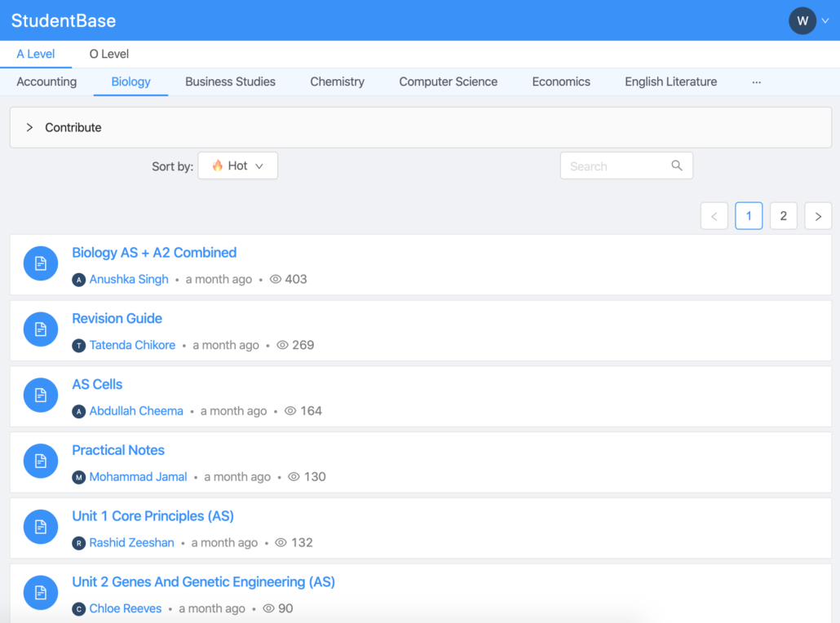Open the AS Cells link
The image size is (840, 623).
[x=97, y=385]
